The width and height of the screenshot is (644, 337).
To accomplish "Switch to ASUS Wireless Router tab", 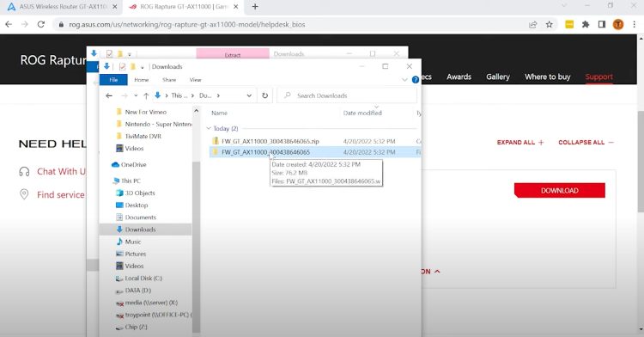I will click(x=63, y=7).
